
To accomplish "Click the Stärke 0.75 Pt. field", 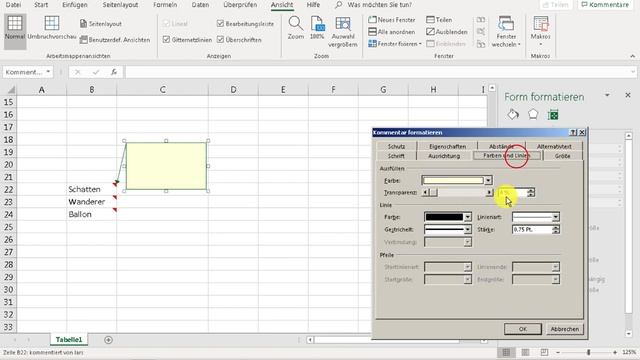I will click(x=532, y=229).
